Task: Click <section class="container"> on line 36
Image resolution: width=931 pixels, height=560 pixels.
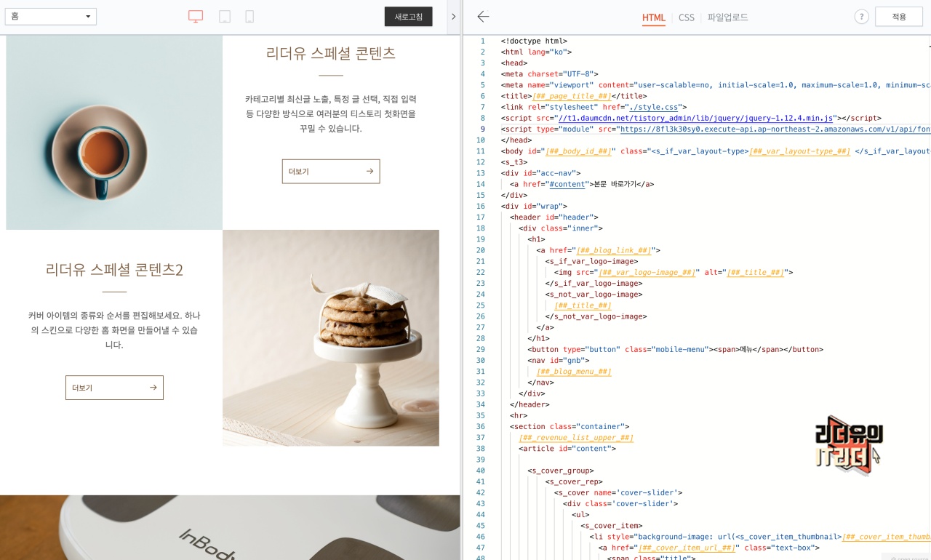Action: point(570,427)
